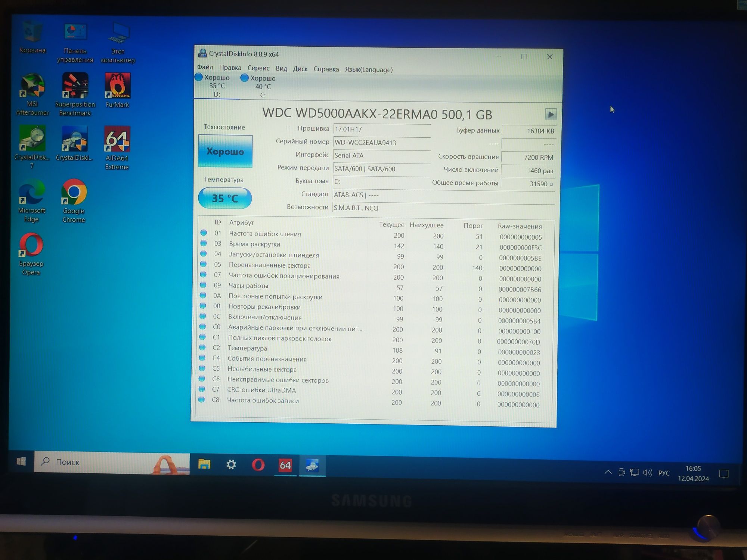Click the firmware field 17.01H17
This screenshot has width=747, height=560.
[382, 129]
